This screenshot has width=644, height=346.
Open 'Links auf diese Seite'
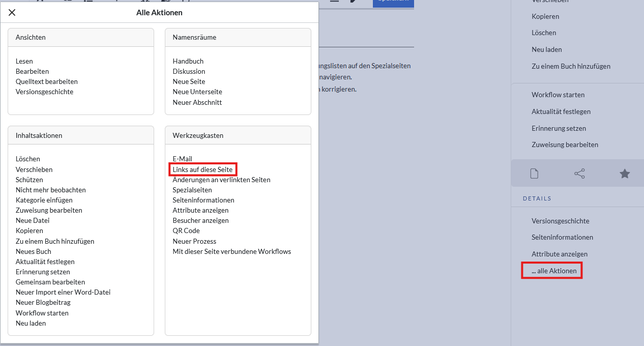tap(202, 169)
